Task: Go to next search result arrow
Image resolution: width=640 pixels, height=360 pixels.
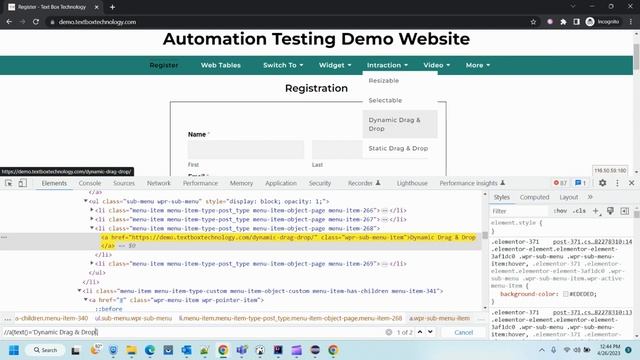Action: coord(430,332)
